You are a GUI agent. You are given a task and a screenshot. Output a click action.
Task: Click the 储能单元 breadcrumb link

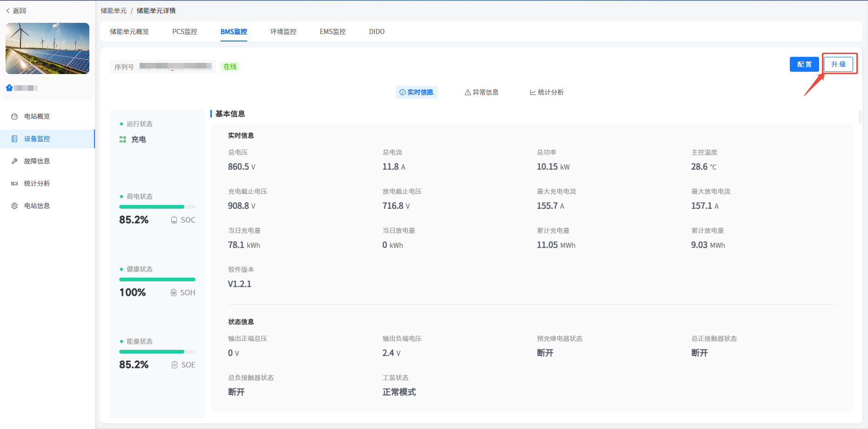[x=114, y=11]
